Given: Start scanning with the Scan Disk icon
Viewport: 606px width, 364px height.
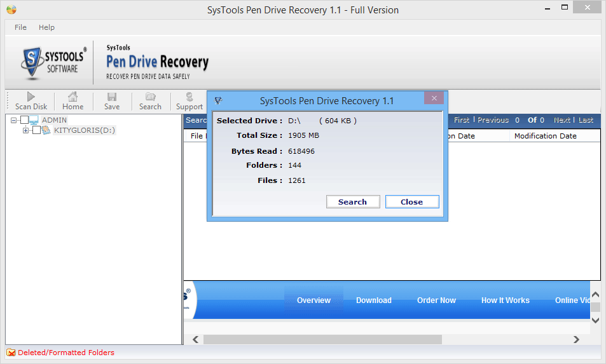Looking at the screenshot, I should (31, 96).
